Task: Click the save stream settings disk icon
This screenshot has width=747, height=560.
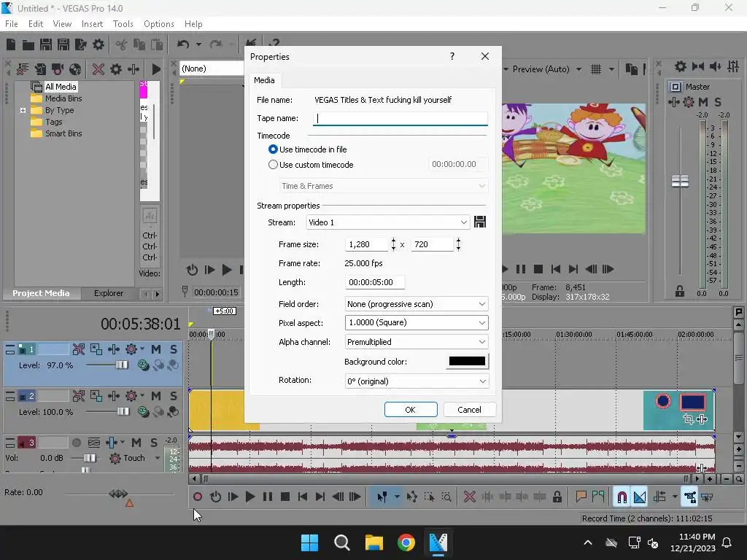Action: [480, 222]
